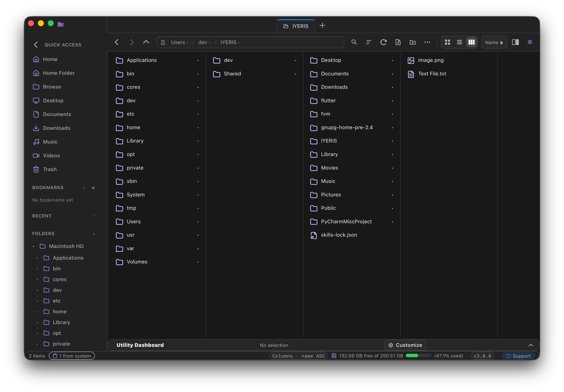The image size is (564, 392).
Task: Add a new tab with plus button
Action: tap(322, 26)
